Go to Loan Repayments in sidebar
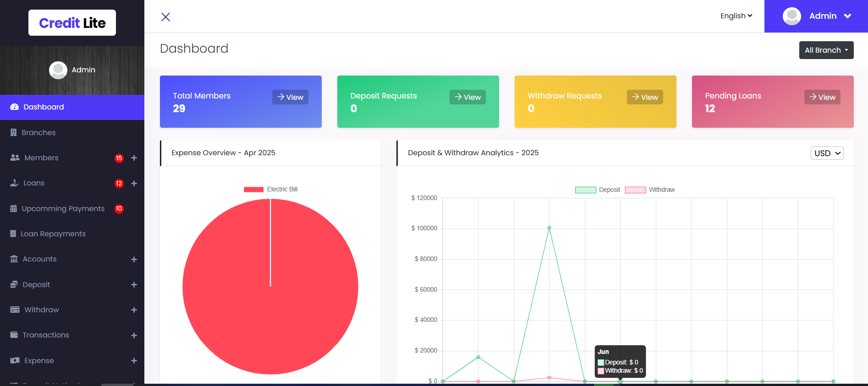Viewport: 868px width, 386px height. pos(53,234)
